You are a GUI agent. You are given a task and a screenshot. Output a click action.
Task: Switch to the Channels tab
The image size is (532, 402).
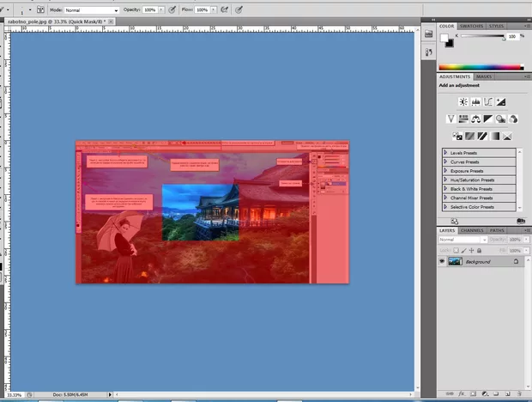click(472, 230)
